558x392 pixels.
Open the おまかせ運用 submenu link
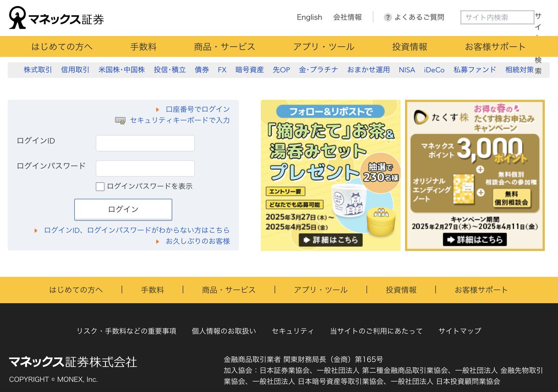click(x=368, y=70)
